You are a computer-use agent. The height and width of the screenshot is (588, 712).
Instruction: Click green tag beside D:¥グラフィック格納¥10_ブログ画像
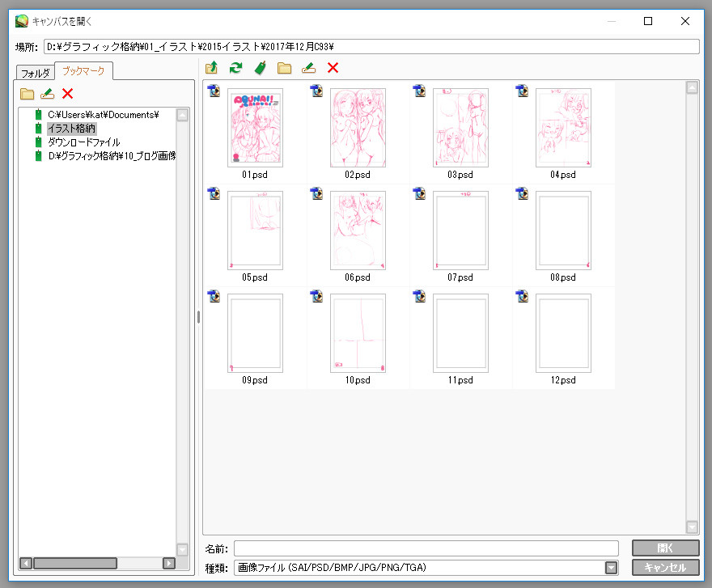click(39, 156)
